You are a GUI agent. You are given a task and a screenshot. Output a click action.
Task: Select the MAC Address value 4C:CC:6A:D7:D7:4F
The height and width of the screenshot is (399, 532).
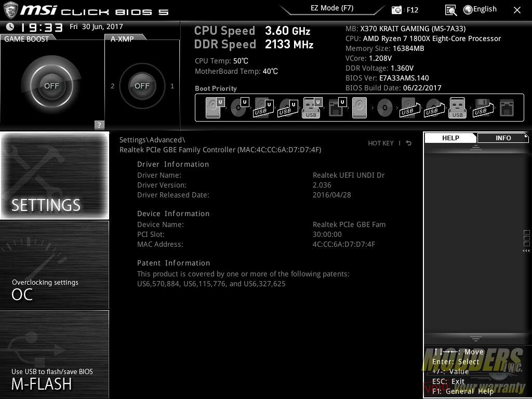[344, 244]
